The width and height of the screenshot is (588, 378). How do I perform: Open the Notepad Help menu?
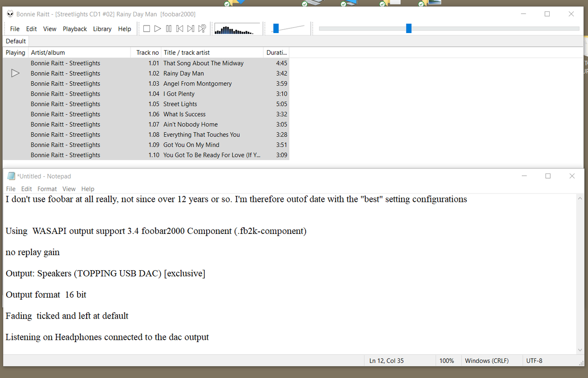[88, 189]
